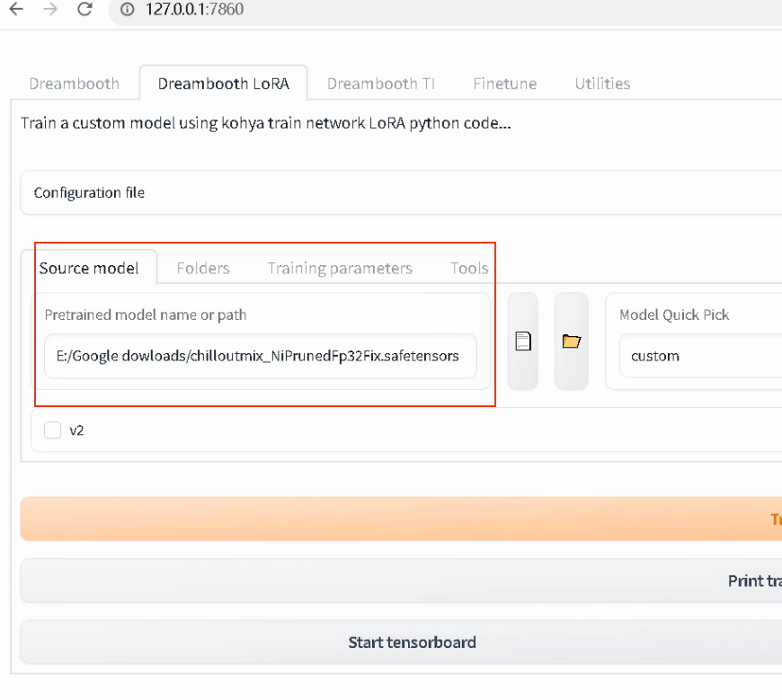Open the Folders sub-tab
This screenshot has height=700, width=782.
(203, 269)
